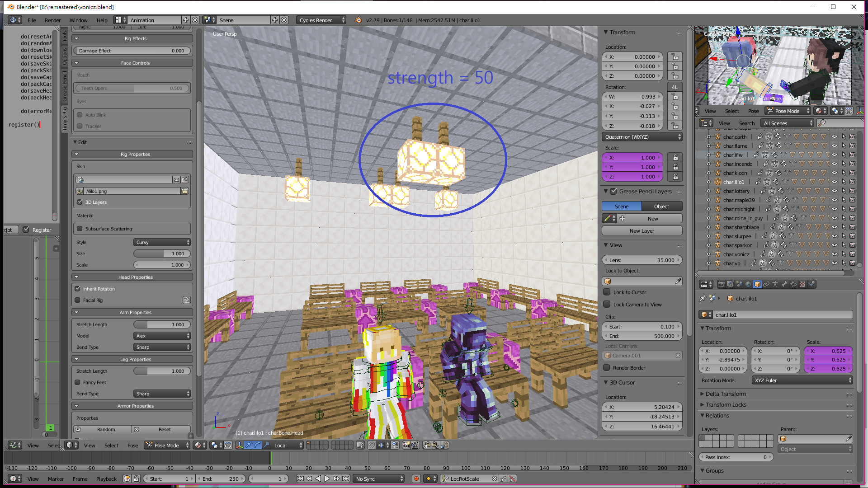Open the Object Constraints chain icon
The width and height of the screenshot is (868, 488).
point(766,284)
